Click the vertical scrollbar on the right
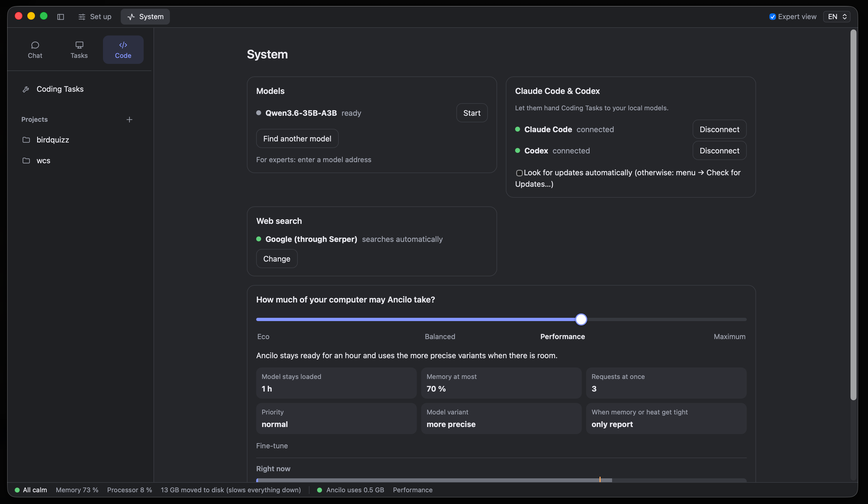This screenshot has width=868, height=504. click(x=853, y=215)
